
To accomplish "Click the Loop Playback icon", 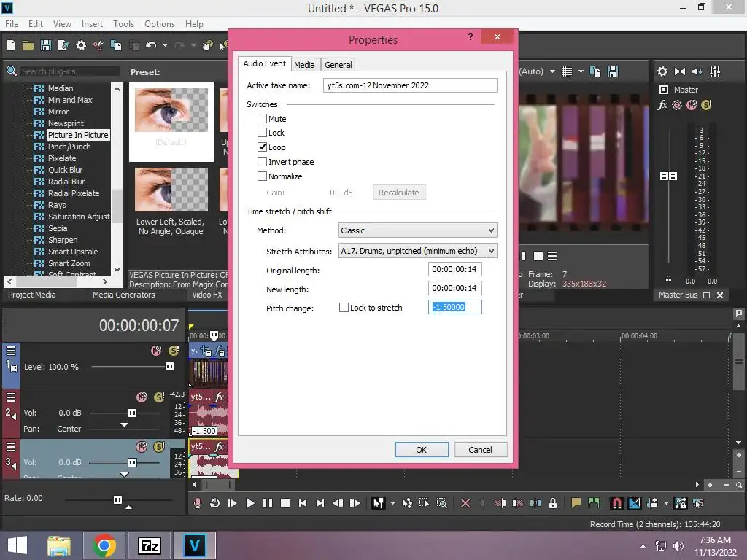I will 215,503.
